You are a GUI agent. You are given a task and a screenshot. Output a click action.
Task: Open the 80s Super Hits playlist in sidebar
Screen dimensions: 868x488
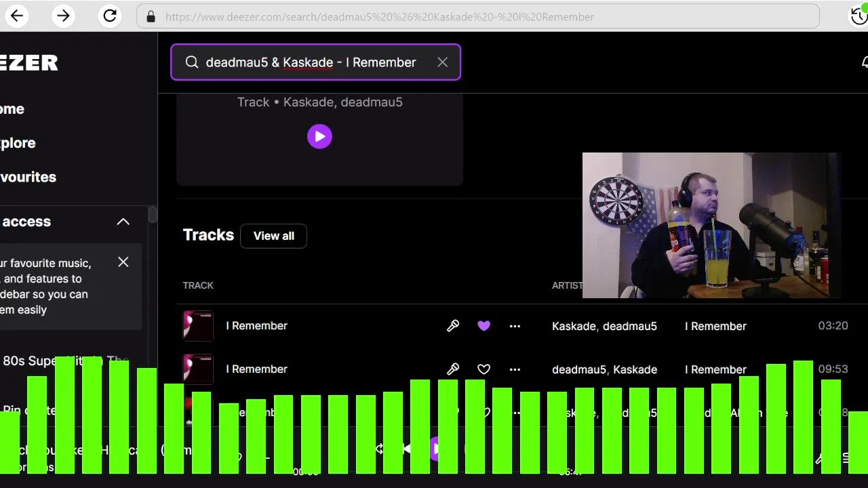pyautogui.click(x=65, y=361)
